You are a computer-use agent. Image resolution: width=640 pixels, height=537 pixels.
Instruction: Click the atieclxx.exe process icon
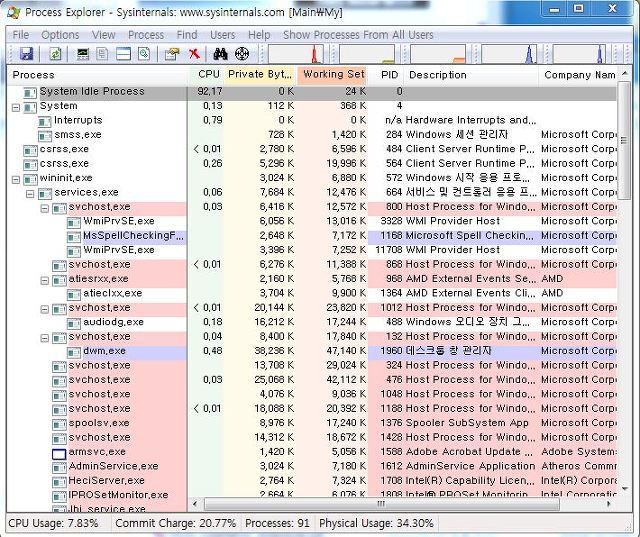pos(74,295)
